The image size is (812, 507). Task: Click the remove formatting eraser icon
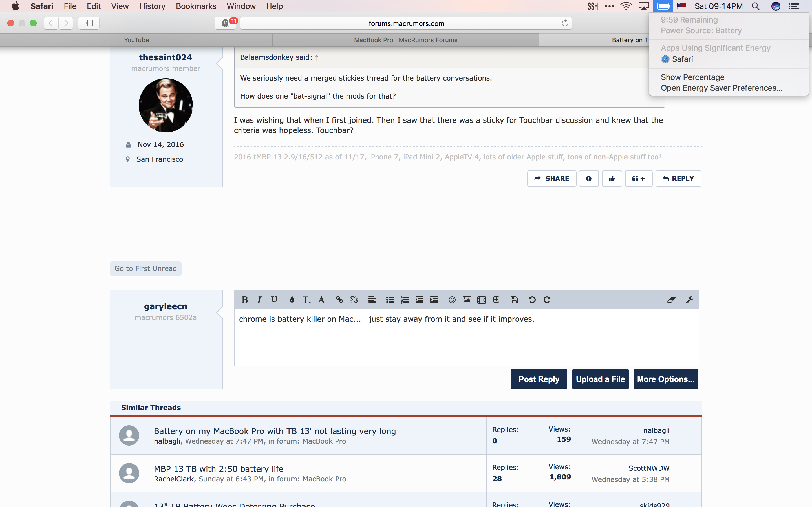pos(671,300)
